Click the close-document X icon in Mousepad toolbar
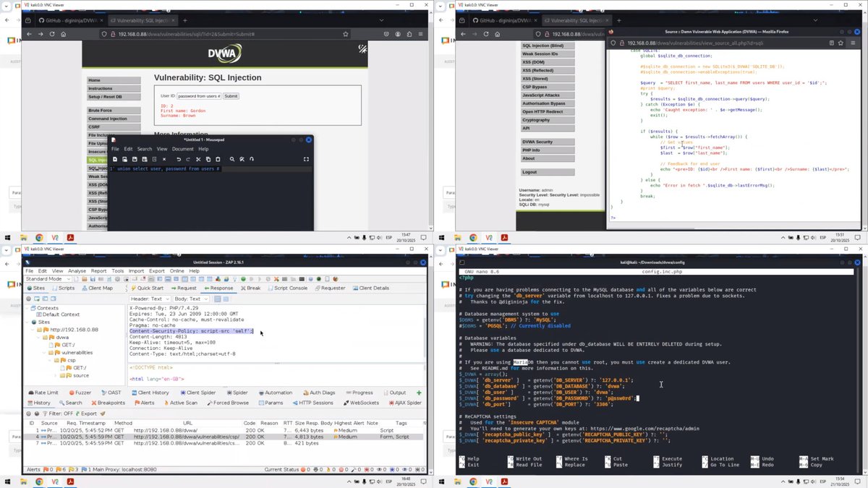868x488 pixels. pyautogui.click(x=164, y=159)
